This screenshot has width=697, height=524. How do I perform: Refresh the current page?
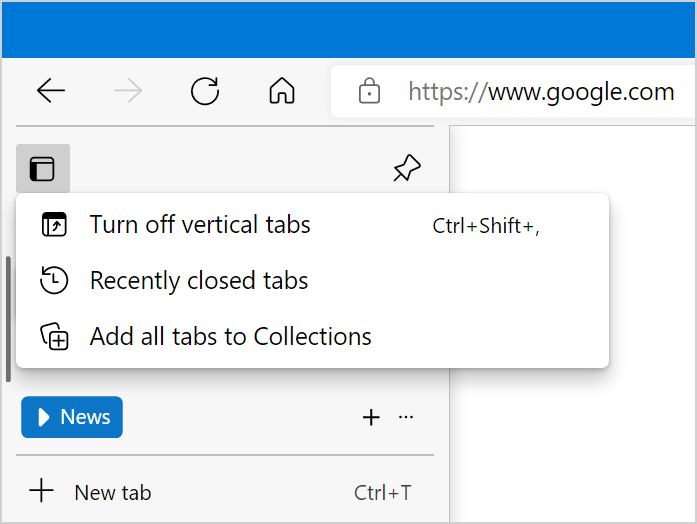pos(205,92)
